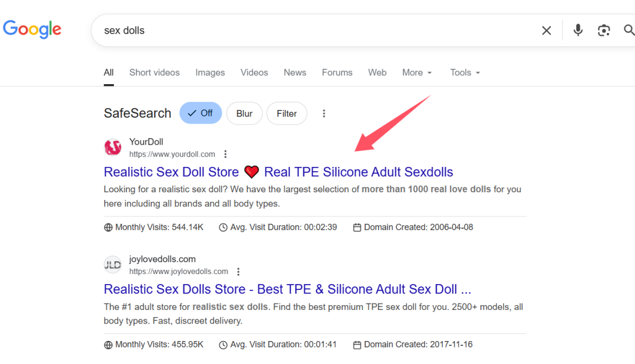
Task: Click the calendar icon beside Domain Created 2017-11-16
Action: pos(357,345)
